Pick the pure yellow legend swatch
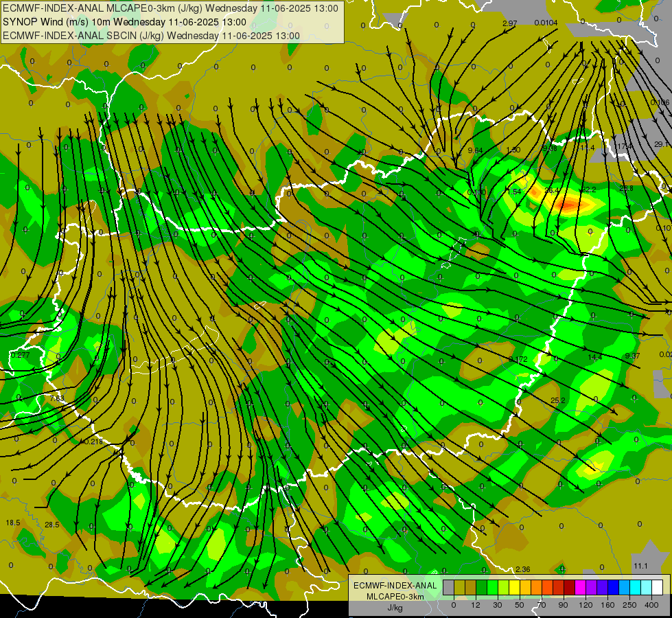The image size is (672, 618). coord(515,587)
